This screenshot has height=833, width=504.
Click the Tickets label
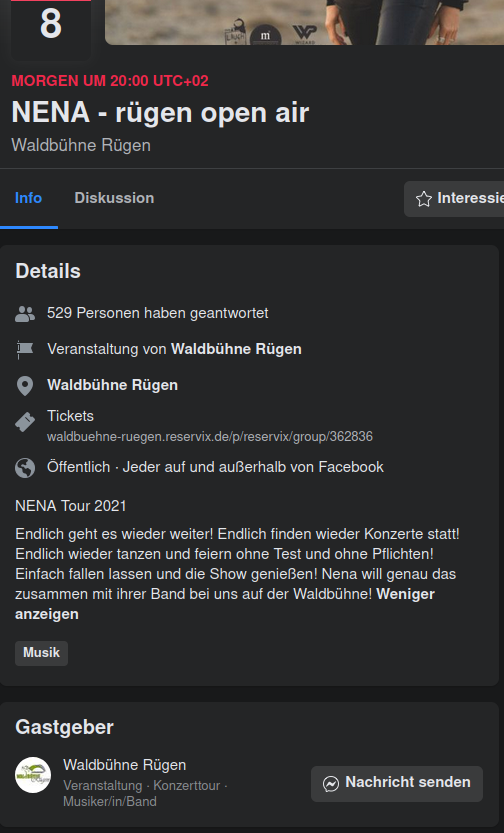[x=70, y=416]
